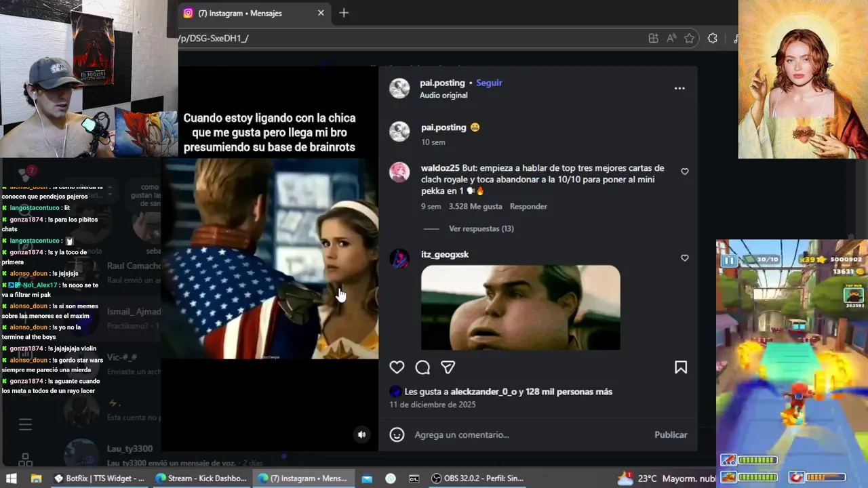
Task: Expand Ver respuestas (13) replies
Action: tap(481, 228)
